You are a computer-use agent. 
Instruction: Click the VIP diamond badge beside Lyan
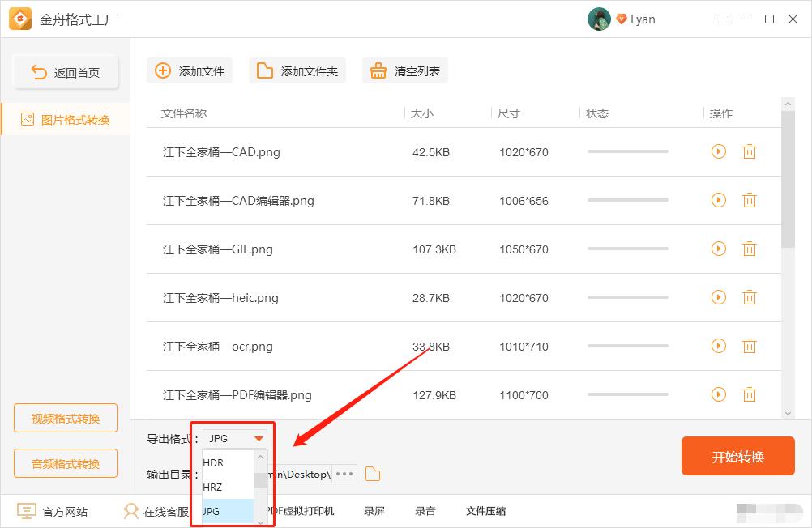[x=622, y=19]
